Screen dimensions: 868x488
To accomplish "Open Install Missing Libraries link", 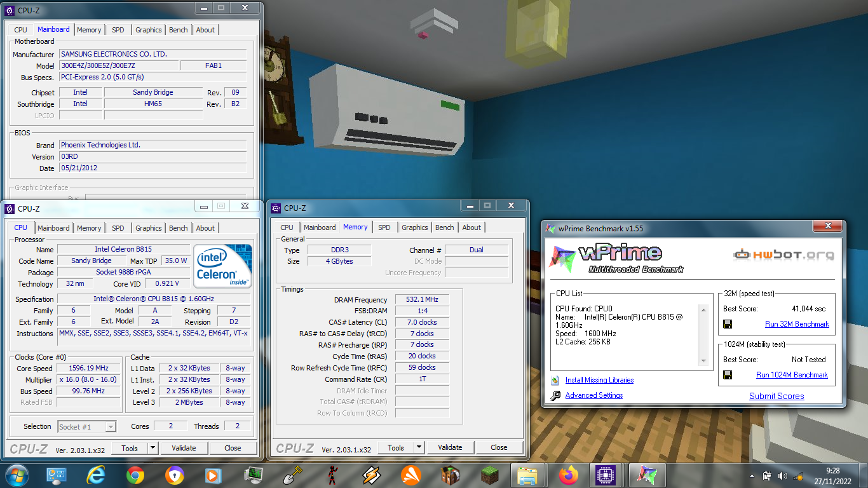I will pyautogui.click(x=599, y=380).
